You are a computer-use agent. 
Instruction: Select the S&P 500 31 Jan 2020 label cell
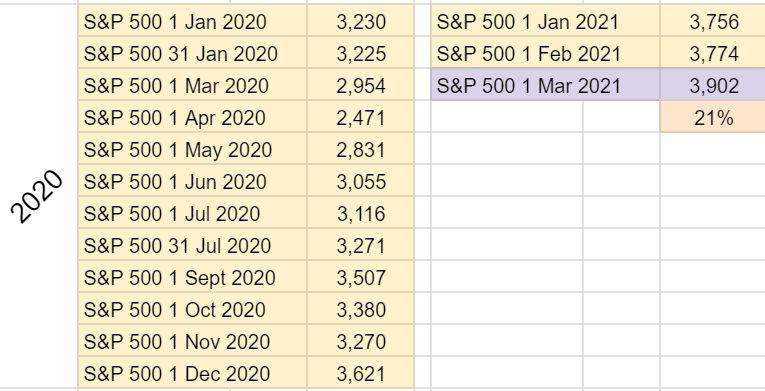pos(192,53)
